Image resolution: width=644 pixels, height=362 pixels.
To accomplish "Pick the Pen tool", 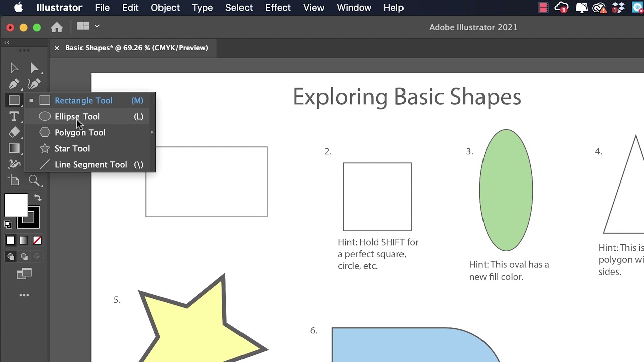I will (x=14, y=84).
